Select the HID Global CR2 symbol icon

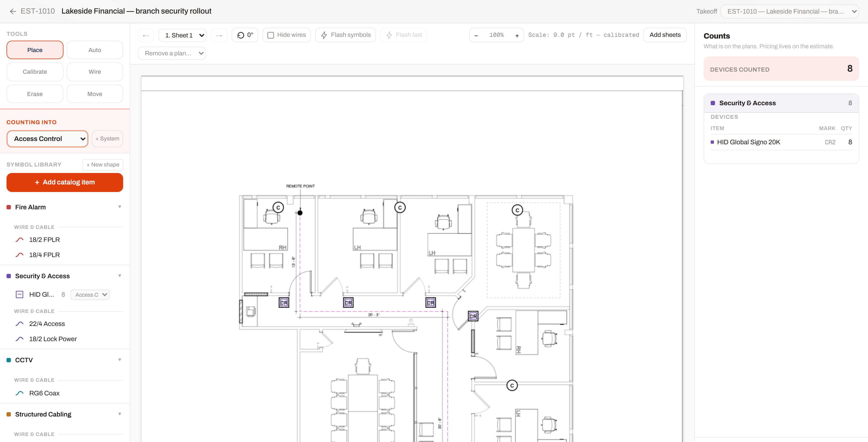[20, 294]
